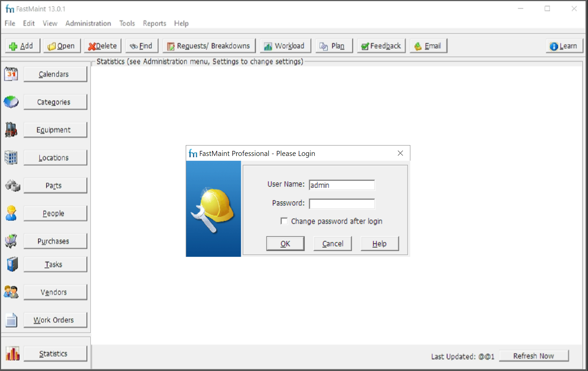Click the Work Orders document icon
This screenshot has width=588, height=371.
click(x=11, y=320)
